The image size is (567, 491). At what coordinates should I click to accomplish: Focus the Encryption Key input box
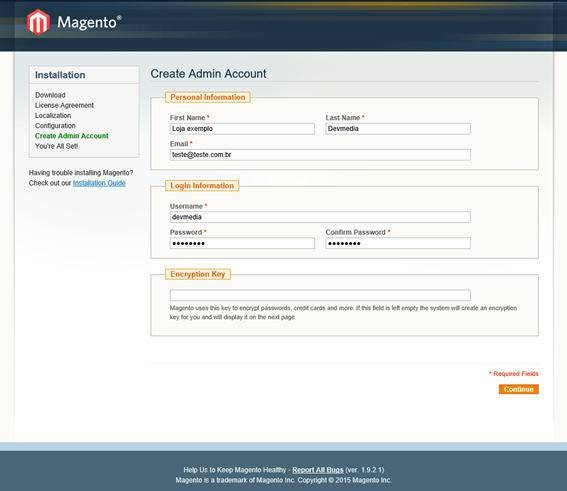point(320,295)
